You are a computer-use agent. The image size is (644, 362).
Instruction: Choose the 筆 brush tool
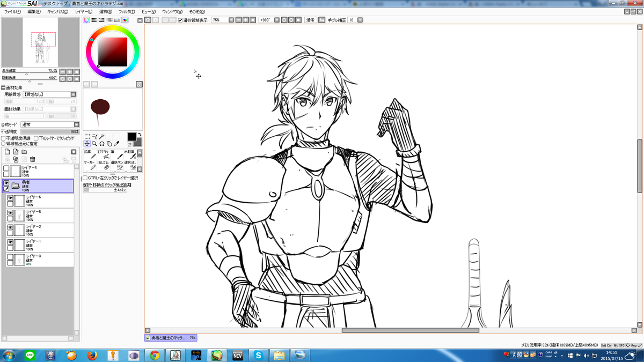(x=116, y=154)
